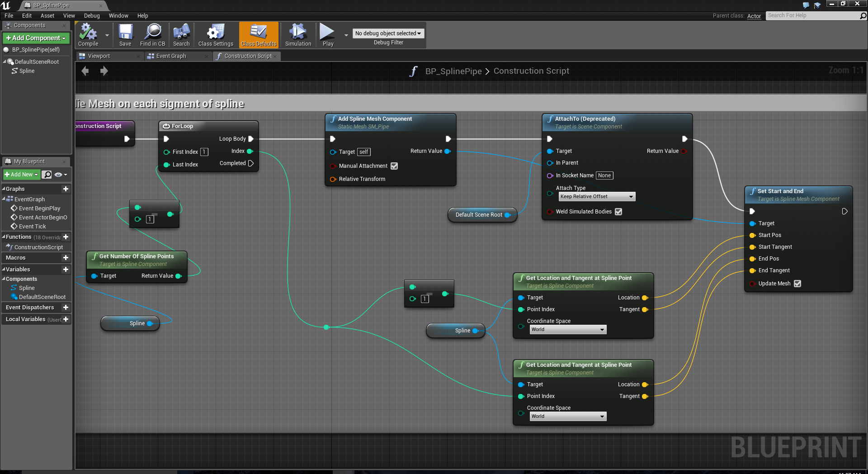Change Coordinate Space from World

point(567,329)
